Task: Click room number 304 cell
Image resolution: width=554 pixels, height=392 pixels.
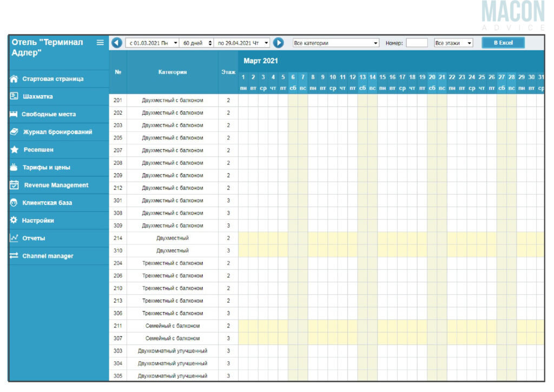Action: coord(118,363)
